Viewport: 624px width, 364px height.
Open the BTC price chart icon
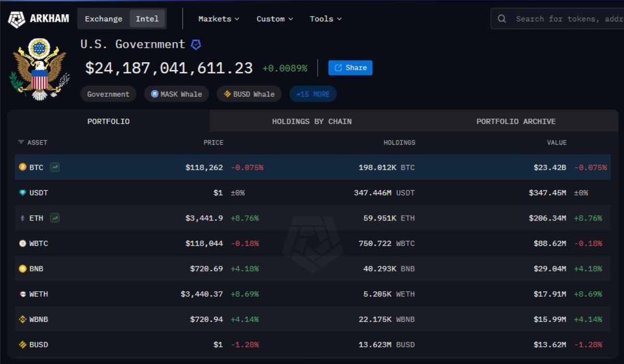(x=55, y=167)
